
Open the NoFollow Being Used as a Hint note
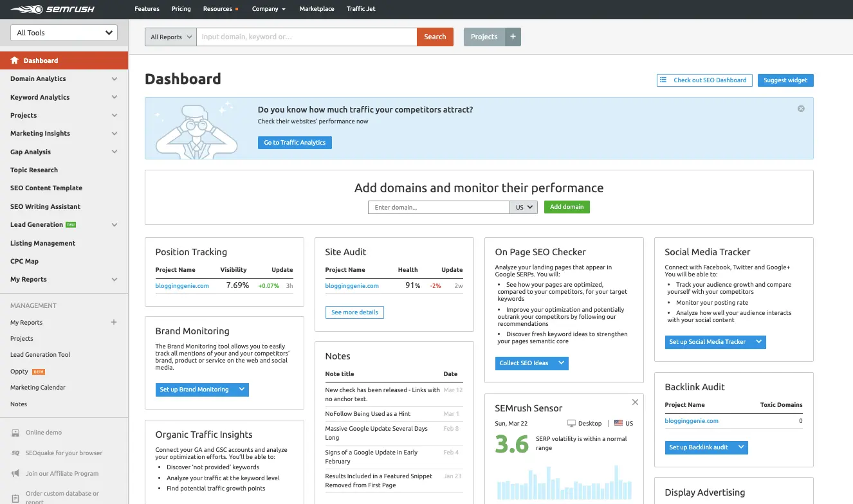point(367,414)
